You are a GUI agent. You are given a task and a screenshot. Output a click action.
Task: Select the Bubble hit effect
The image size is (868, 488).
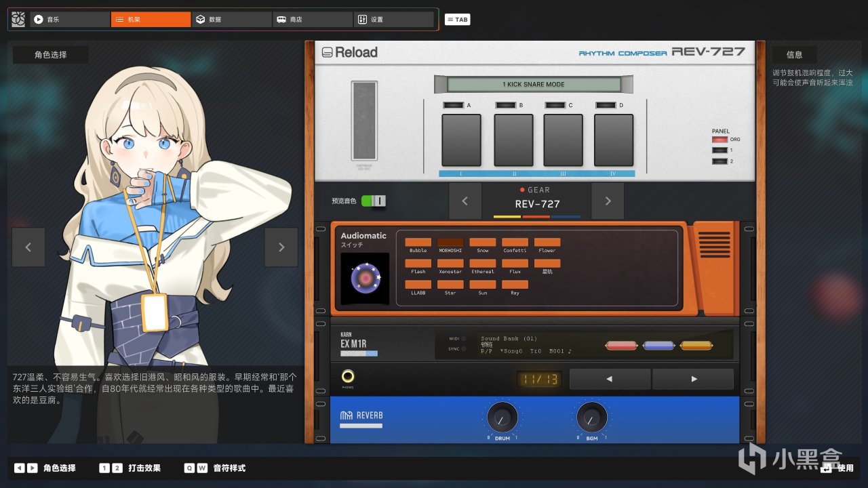tap(418, 242)
